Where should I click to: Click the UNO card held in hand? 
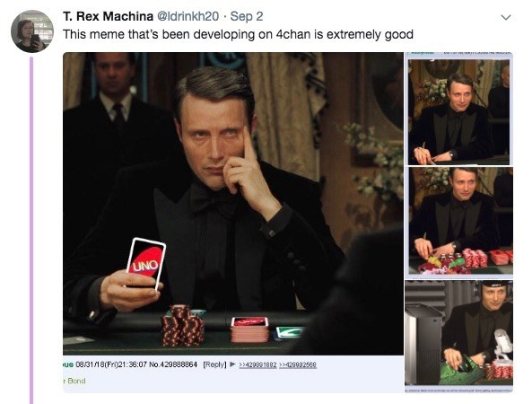pos(146,263)
